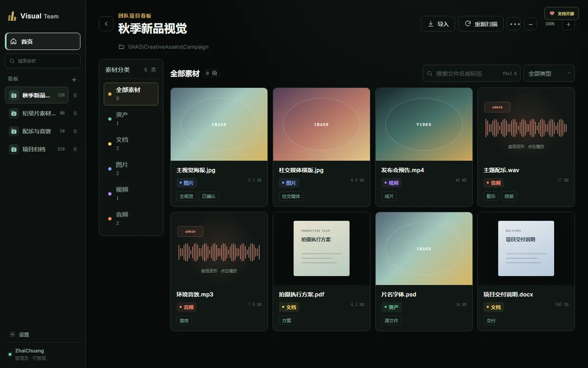Click the 音频 badge on 主题配乐.wav card
The height and width of the screenshot is (368, 588).
tap(494, 183)
